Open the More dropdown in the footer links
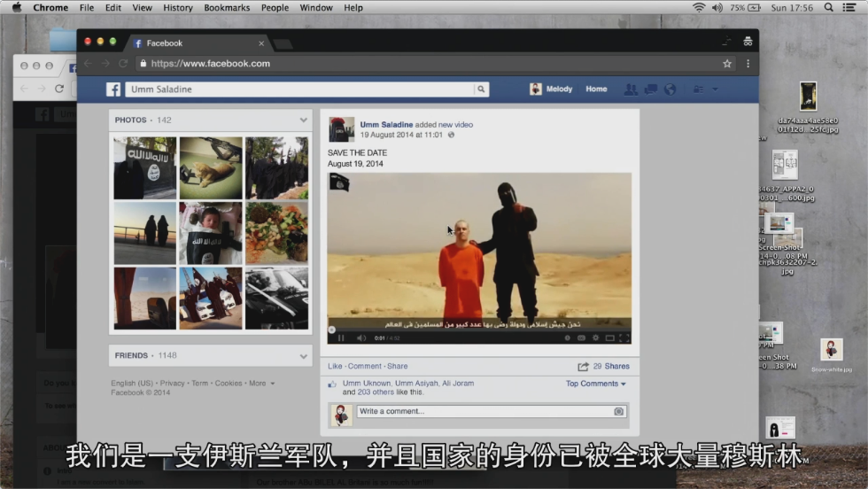Image resolution: width=868 pixels, height=489 pixels. click(262, 384)
